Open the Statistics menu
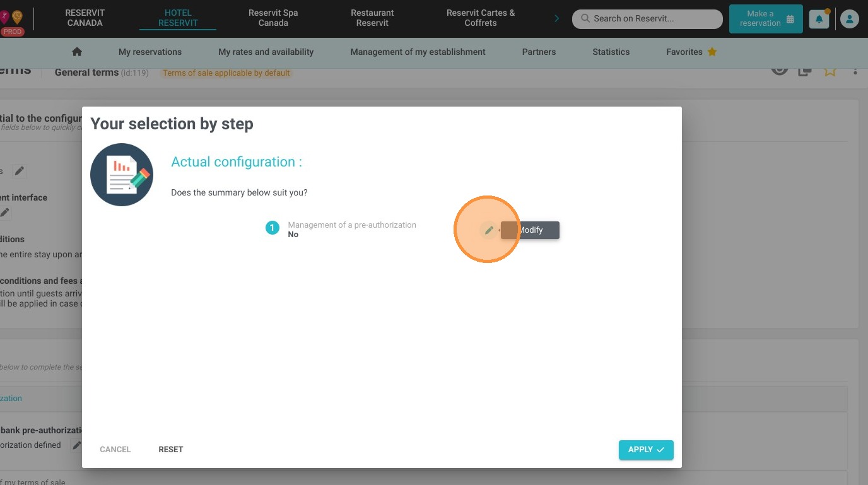This screenshot has width=868, height=485. click(611, 52)
